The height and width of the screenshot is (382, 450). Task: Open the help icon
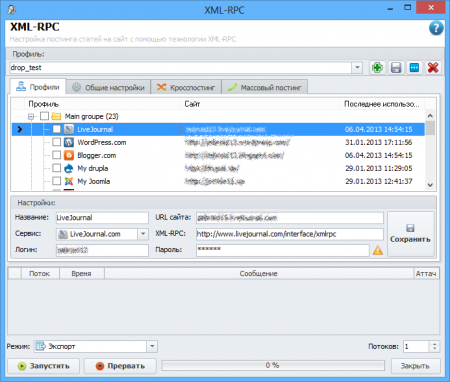436,28
